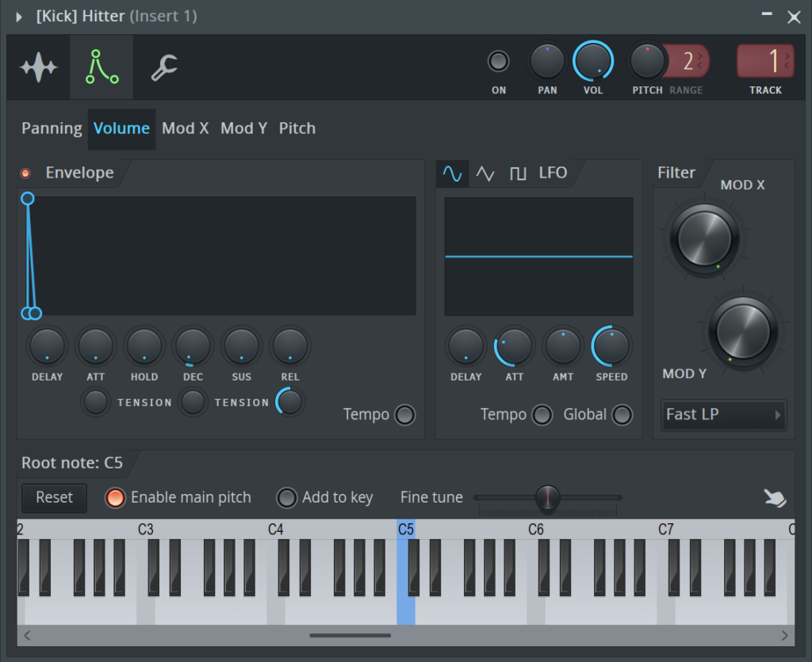Toggle Enable main pitch
The width and height of the screenshot is (812, 662).
click(115, 498)
